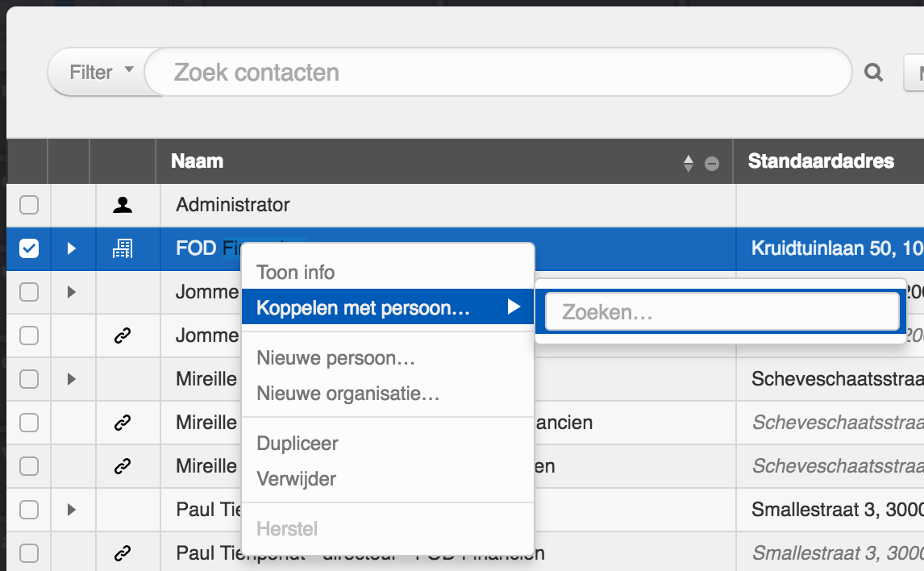This screenshot has width=924, height=571.
Task: Open the Filter dropdown
Action: point(99,73)
